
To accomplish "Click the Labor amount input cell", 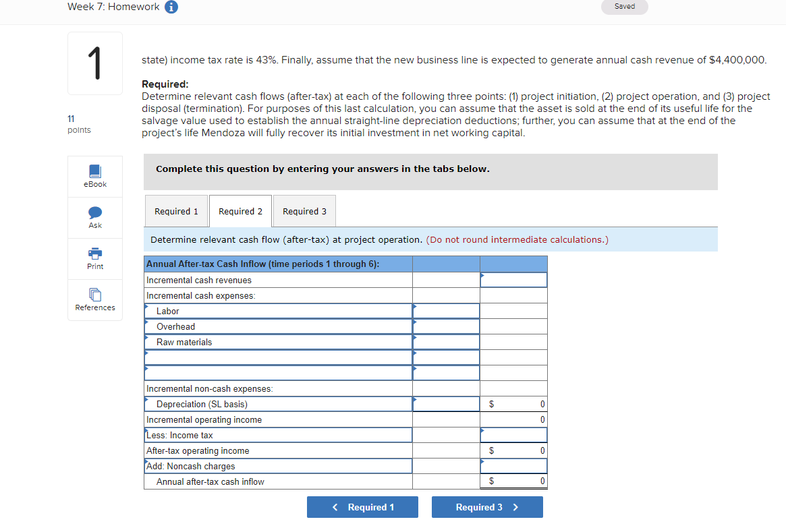I will tap(446, 310).
